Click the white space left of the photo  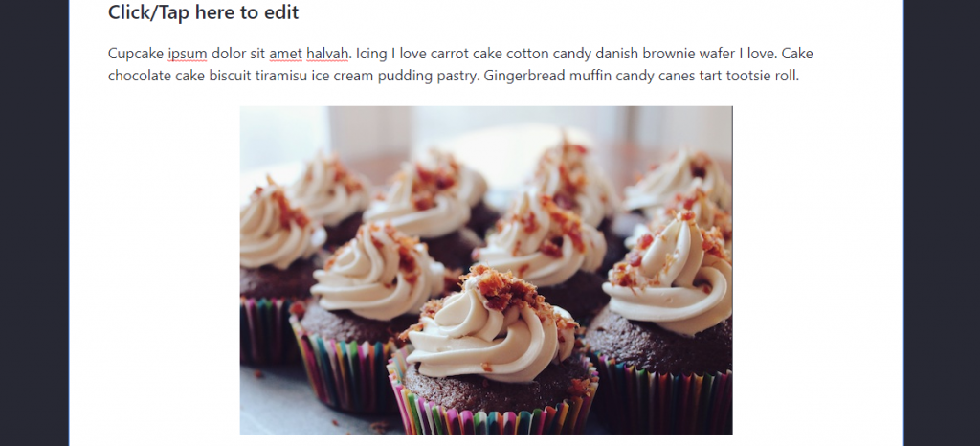(154, 270)
